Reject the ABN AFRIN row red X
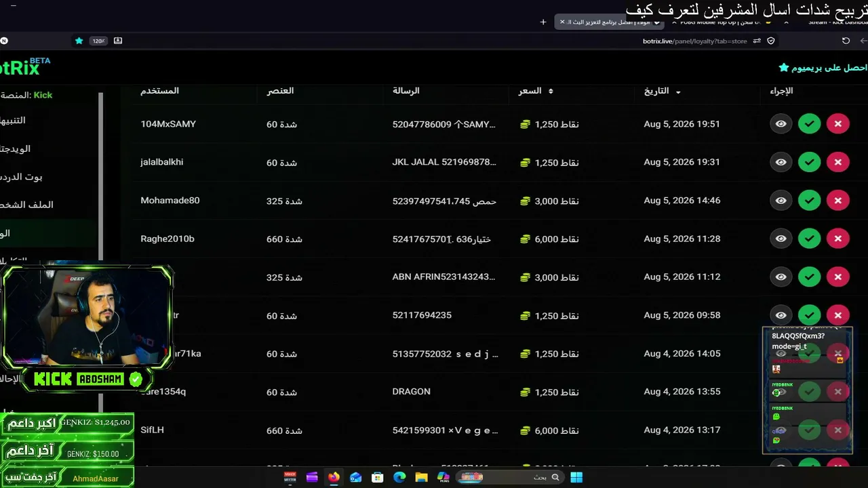Viewport: 868px width, 488px height. [838, 277]
